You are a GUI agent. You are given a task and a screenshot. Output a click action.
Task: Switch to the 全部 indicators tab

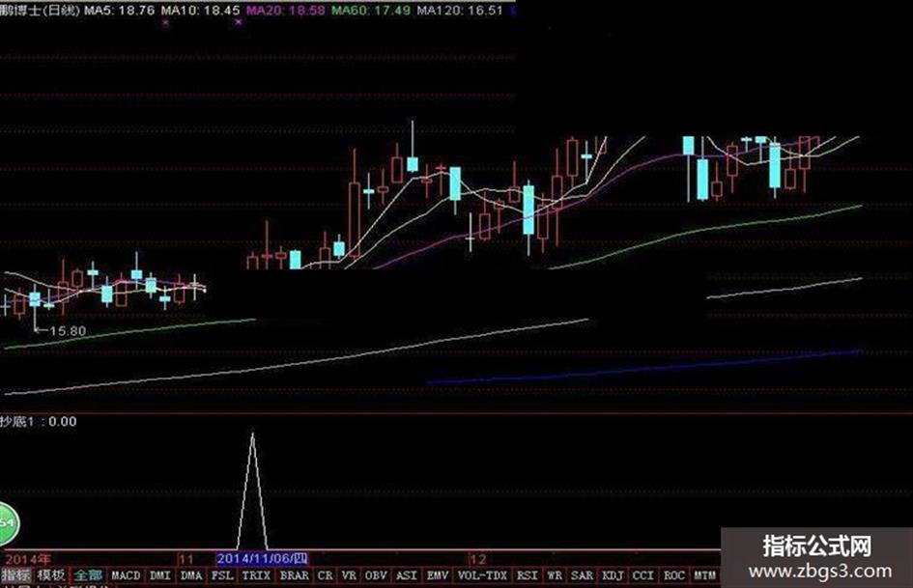[88, 575]
